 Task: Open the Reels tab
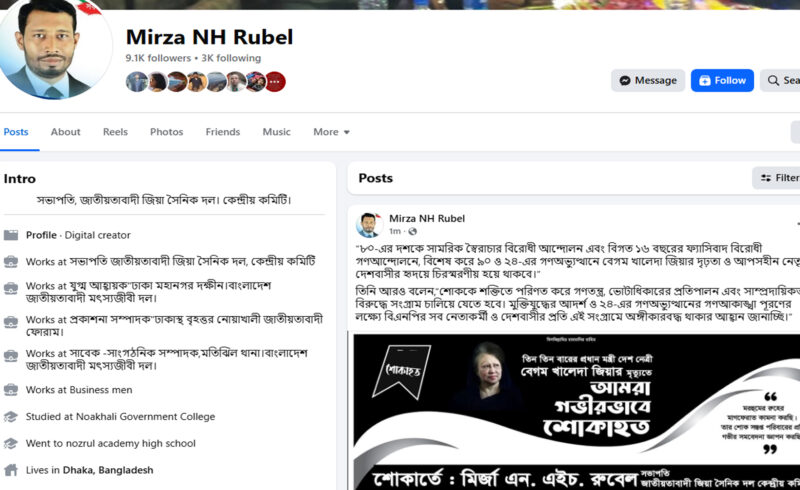click(115, 132)
